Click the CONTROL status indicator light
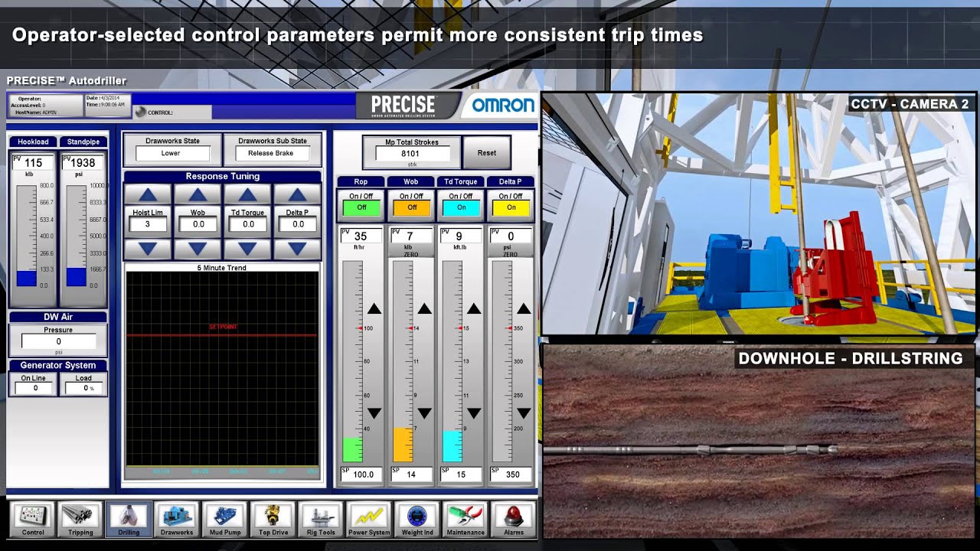Screen dimensions: 980x551 [x=140, y=112]
